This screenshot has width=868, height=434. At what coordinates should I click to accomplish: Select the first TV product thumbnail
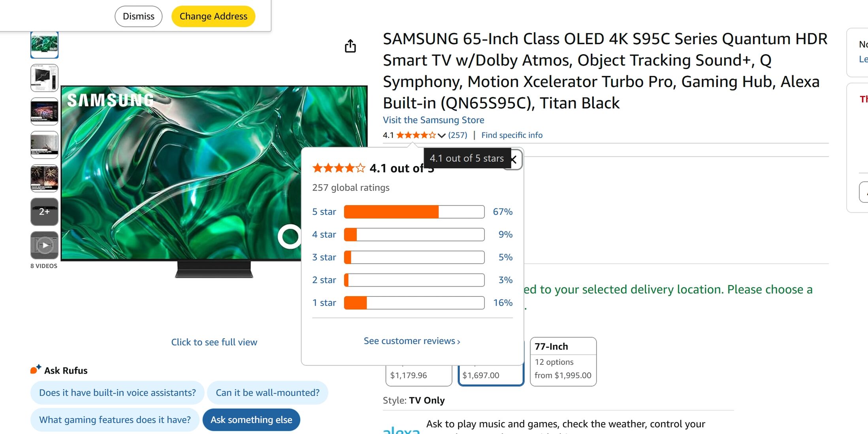click(45, 45)
